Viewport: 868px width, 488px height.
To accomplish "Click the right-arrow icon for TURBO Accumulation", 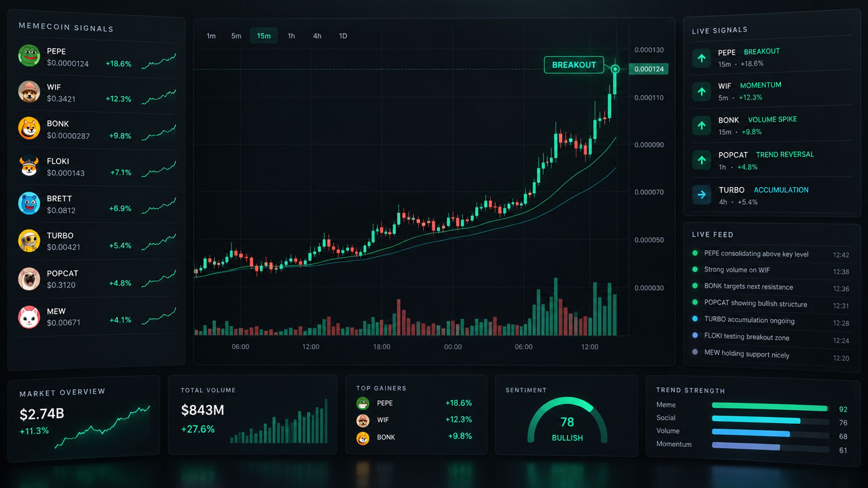I will 702,195.
